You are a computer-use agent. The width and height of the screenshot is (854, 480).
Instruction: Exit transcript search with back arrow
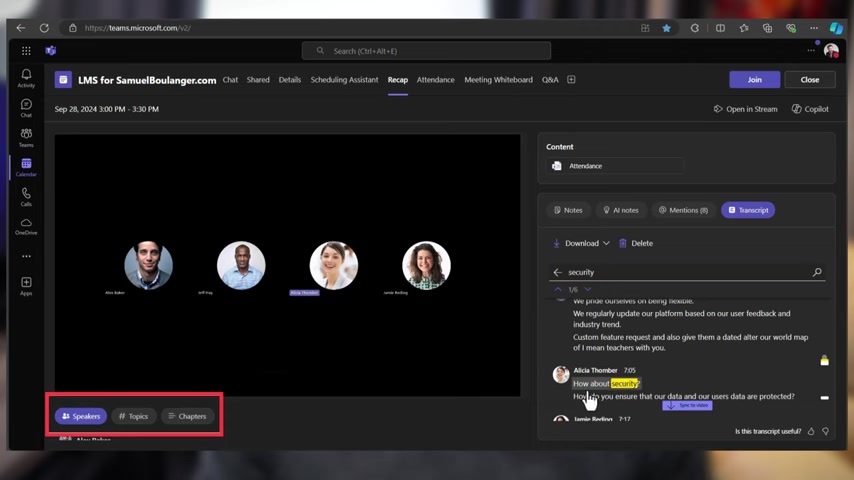tap(557, 272)
